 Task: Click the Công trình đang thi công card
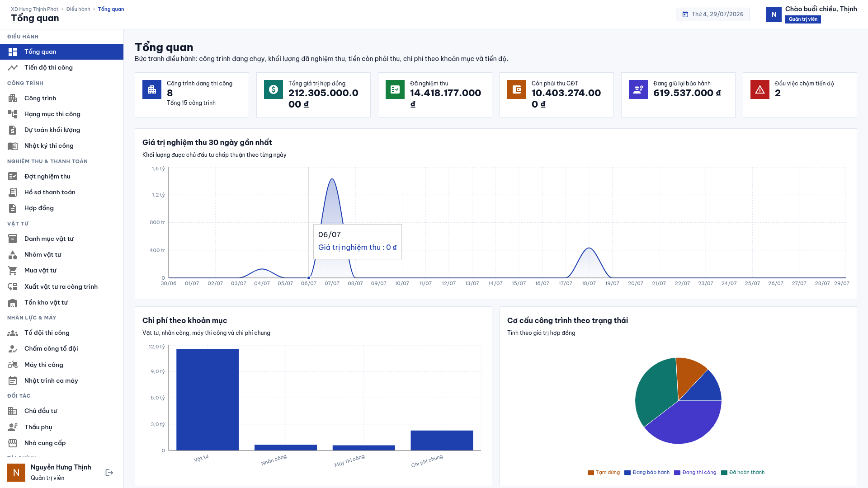tap(192, 95)
